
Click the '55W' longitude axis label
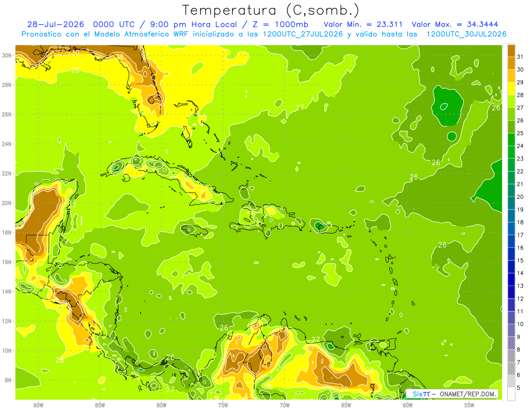469,405
